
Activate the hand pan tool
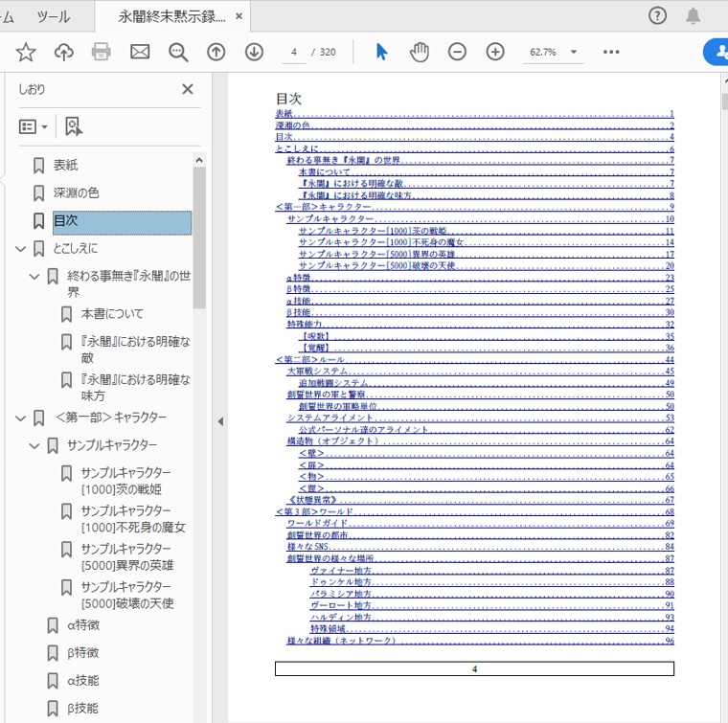[420, 52]
